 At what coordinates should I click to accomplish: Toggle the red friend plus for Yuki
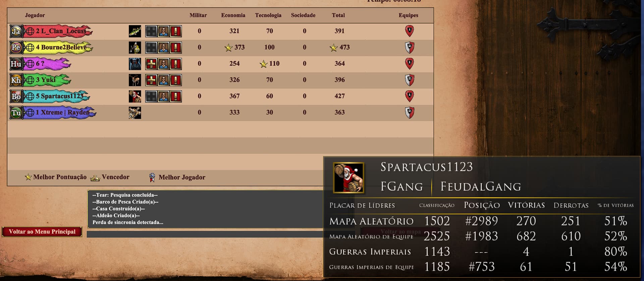tap(152, 80)
